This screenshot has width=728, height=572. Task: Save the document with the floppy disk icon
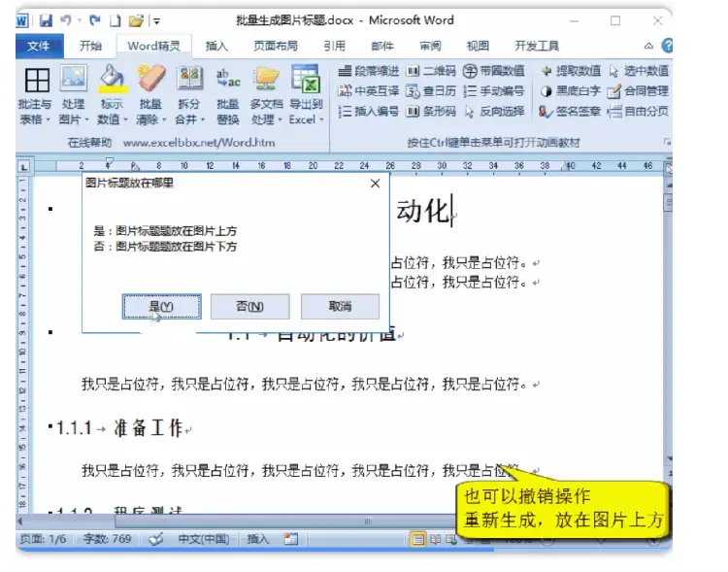click(x=46, y=20)
